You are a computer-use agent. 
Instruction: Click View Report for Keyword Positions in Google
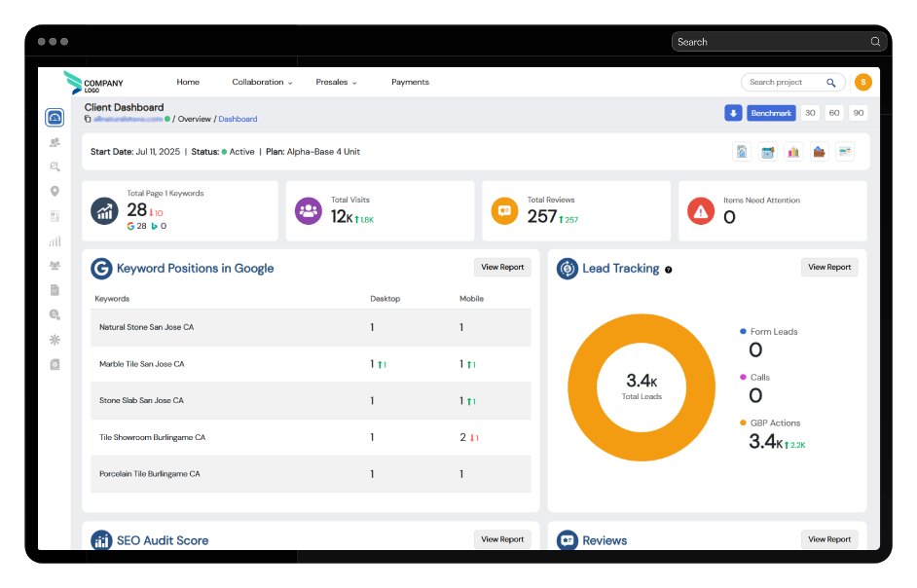tap(502, 267)
